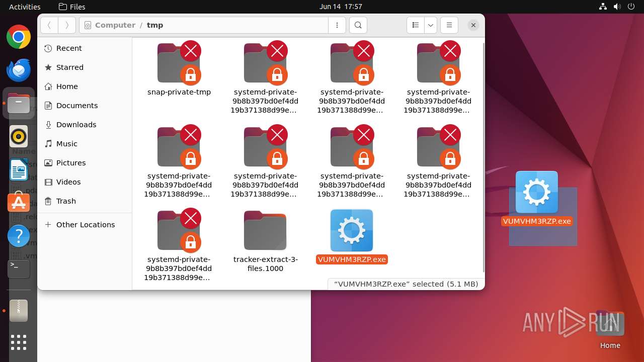The height and width of the screenshot is (362, 644).
Task: Open the Home folder on the desktop
Action: point(610,330)
